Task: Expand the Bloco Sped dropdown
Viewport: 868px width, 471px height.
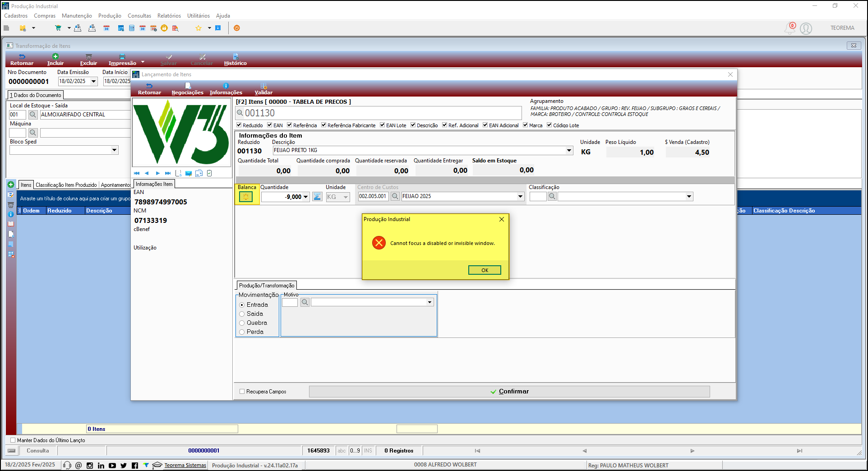Action: pos(115,150)
